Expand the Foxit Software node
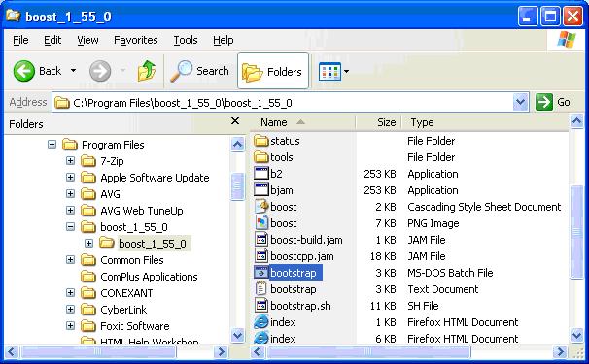589x364 pixels. [x=70, y=326]
